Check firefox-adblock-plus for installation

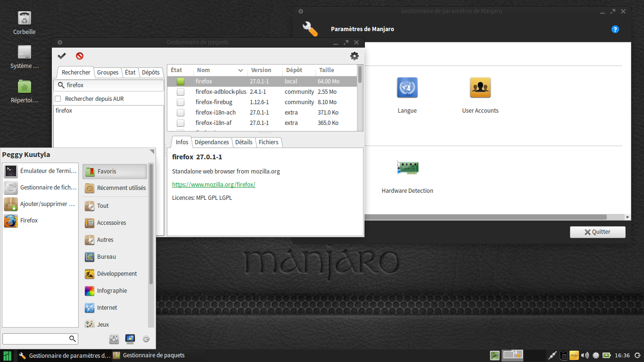click(x=181, y=91)
